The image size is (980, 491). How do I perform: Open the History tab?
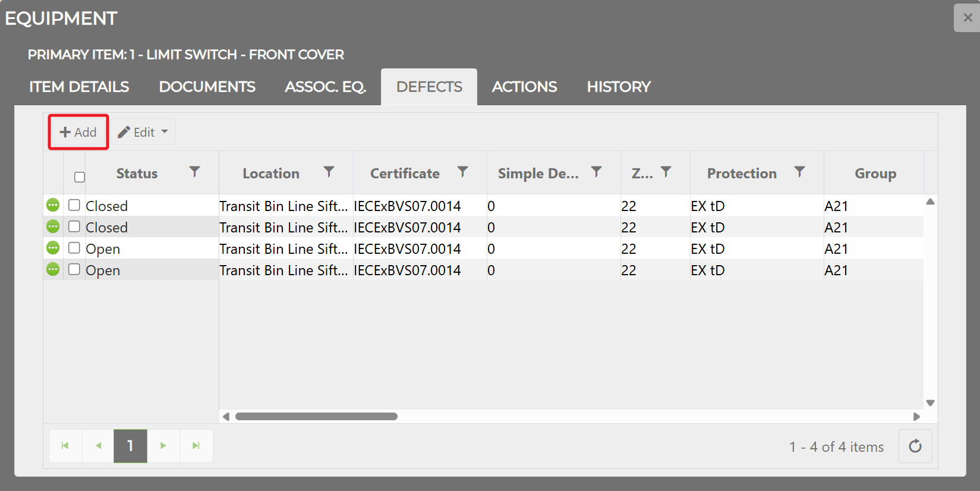click(619, 87)
